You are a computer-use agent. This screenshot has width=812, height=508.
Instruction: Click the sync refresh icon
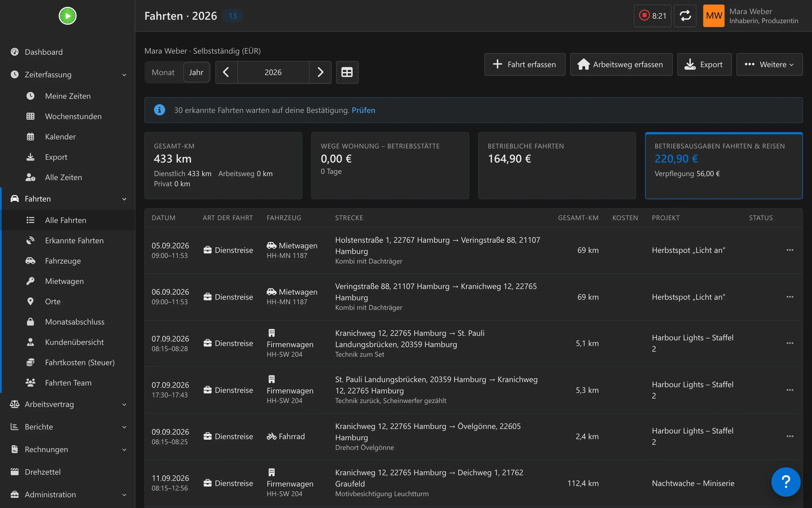coord(685,16)
